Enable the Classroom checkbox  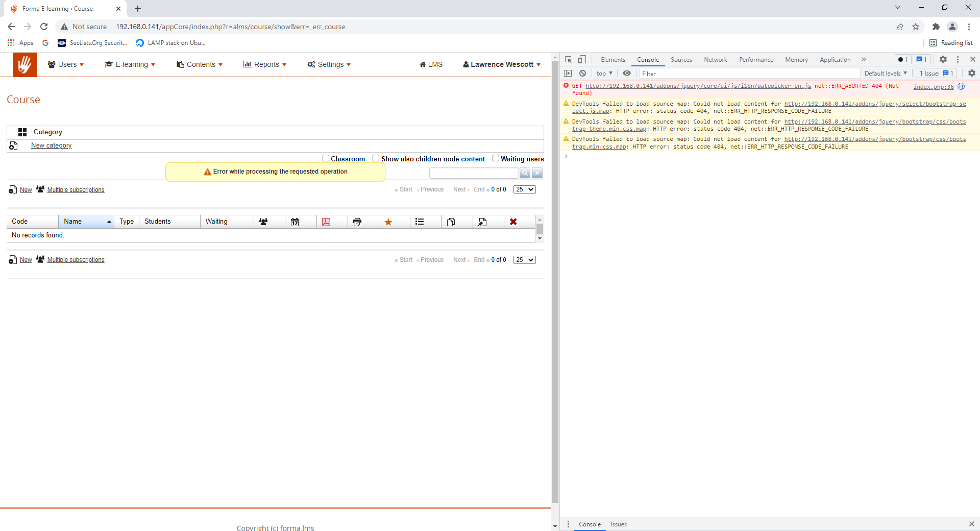pyautogui.click(x=326, y=158)
